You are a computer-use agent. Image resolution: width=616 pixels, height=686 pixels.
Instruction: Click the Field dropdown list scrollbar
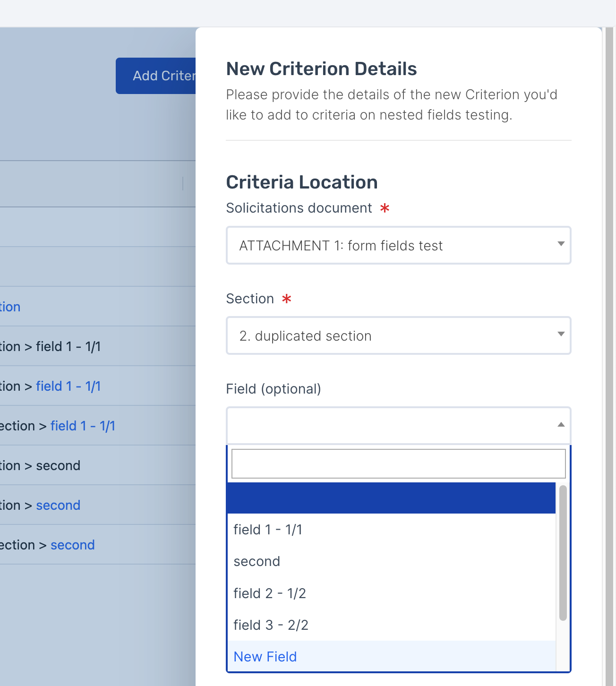click(563, 553)
